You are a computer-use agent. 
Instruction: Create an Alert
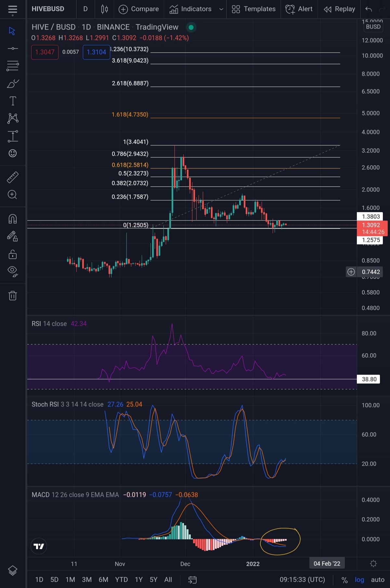pyautogui.click(x=299, y=9)
